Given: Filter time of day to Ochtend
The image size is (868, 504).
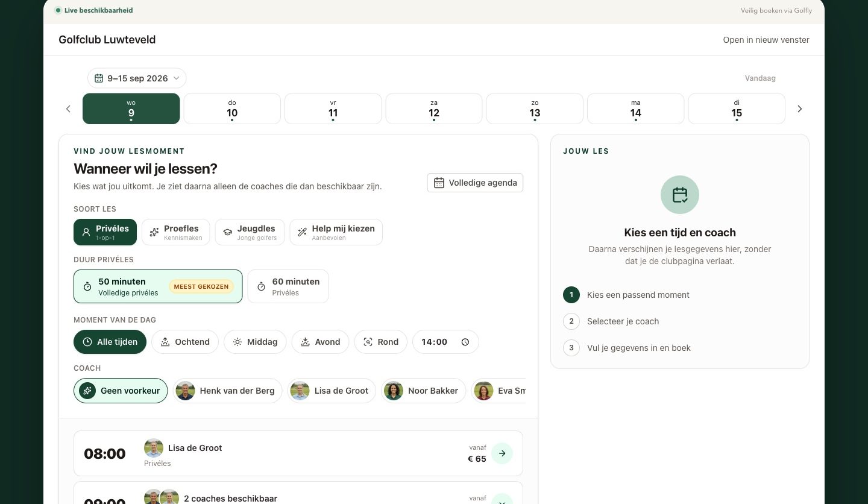Looking at the screenshot, I should 184,342.
